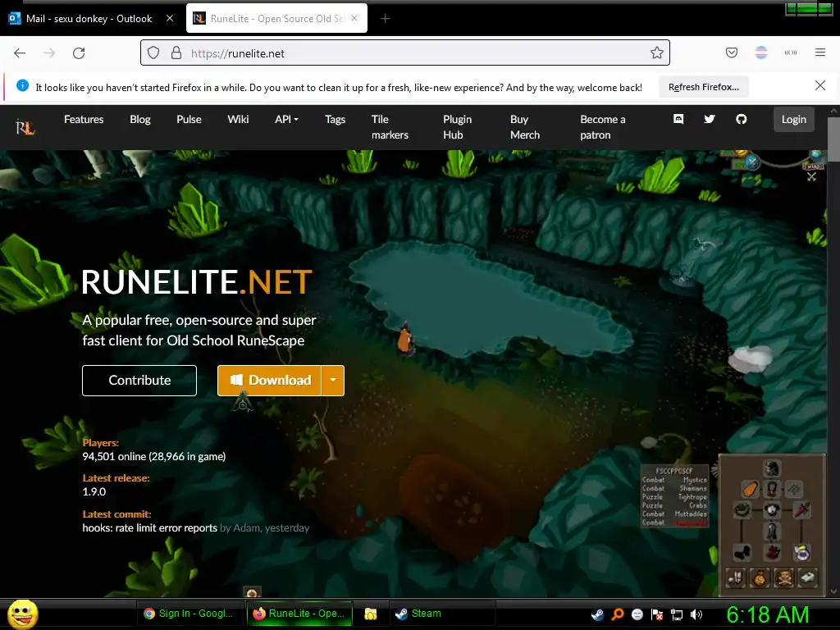Click the 6:18 AM clock
This screenshot has height=630, width=840.
point(767,614)
